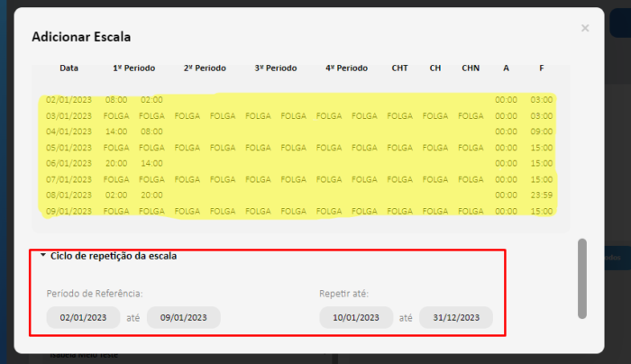The width and height of the screenshot is (631, 364).
Task: Click the modal's vertical scrollbar
Action: 582,278
